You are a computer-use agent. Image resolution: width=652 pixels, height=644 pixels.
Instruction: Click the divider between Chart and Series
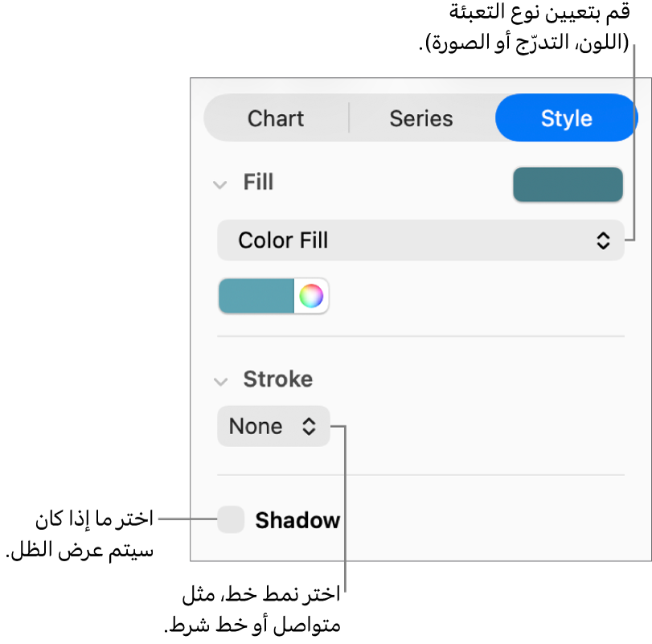(x=349, y=118)
